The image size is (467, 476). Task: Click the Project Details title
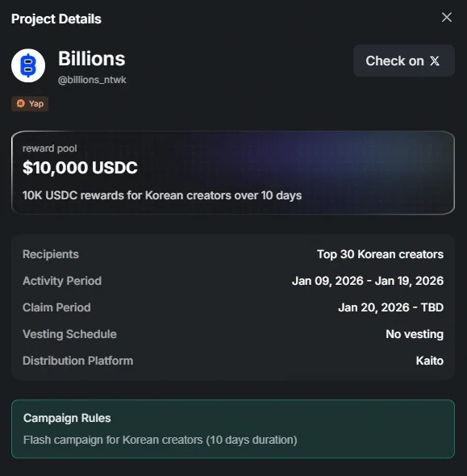[x=56, y=19]
